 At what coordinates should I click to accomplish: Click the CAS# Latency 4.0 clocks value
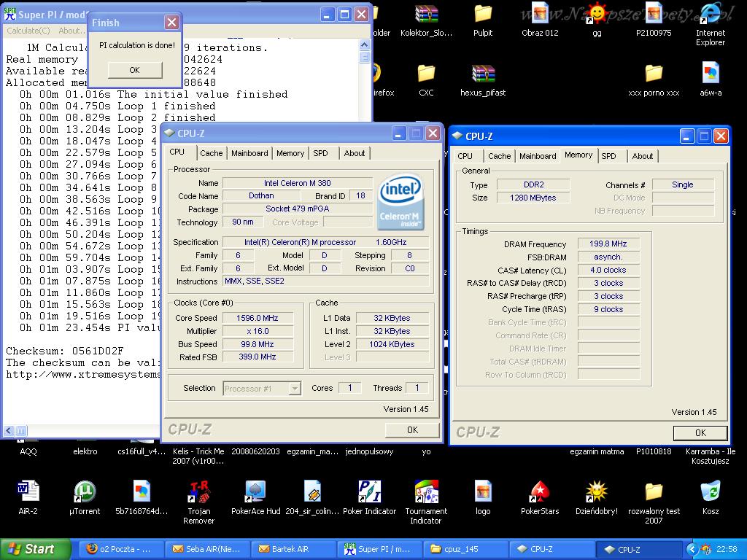(x=608, y=270)
